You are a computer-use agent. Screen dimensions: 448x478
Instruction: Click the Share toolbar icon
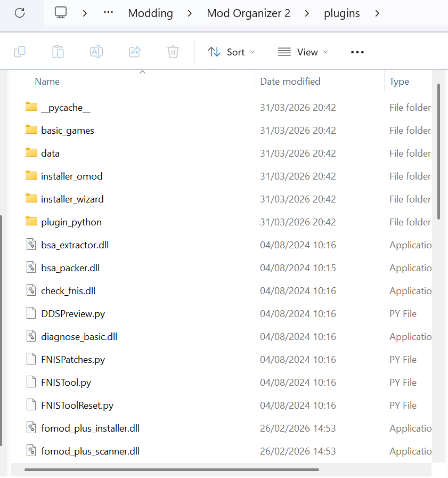click(x=135, y=52)
